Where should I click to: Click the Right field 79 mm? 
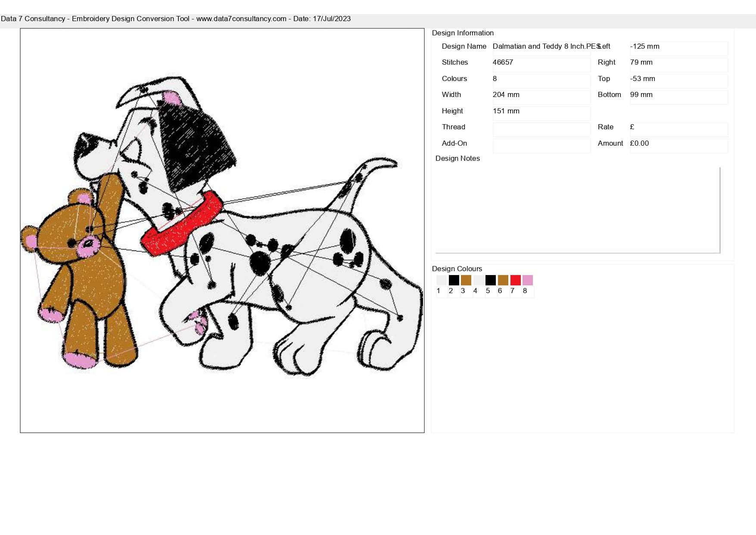(679, 65)
